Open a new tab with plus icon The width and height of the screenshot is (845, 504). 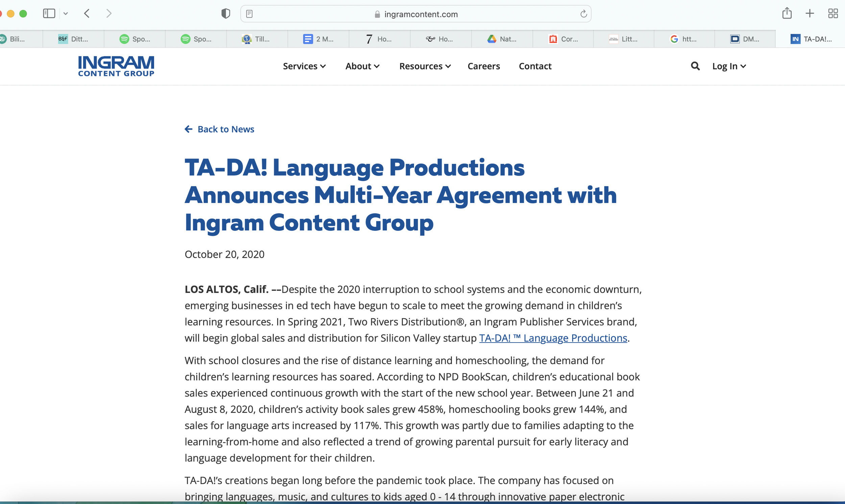click(x=810, y=14)
